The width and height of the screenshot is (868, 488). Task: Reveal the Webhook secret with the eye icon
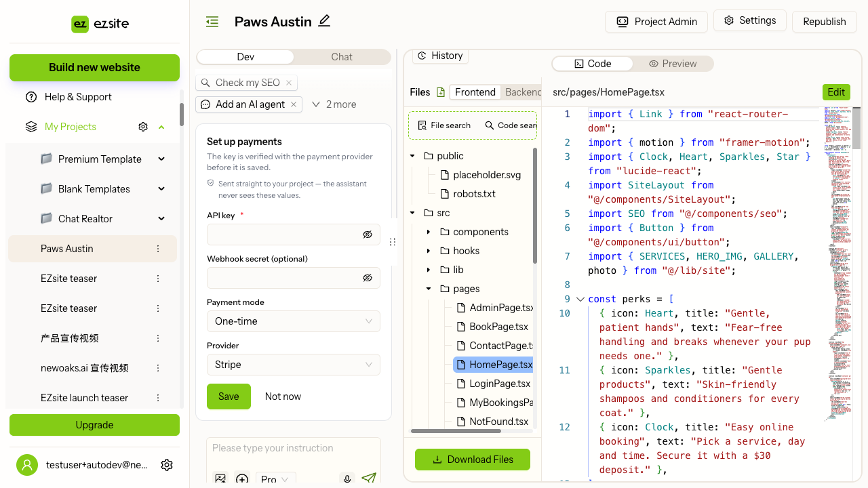pyautogui.click(x=368, y=278)
